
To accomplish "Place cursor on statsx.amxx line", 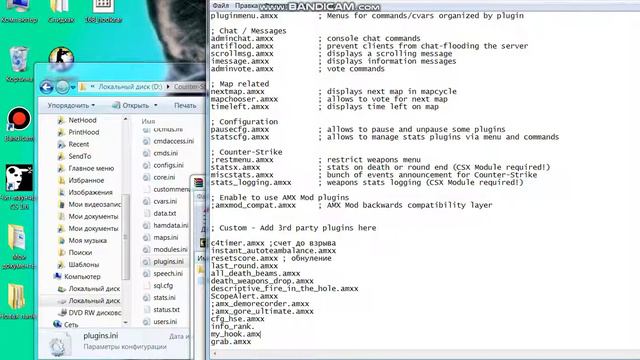I will (235, 167).
